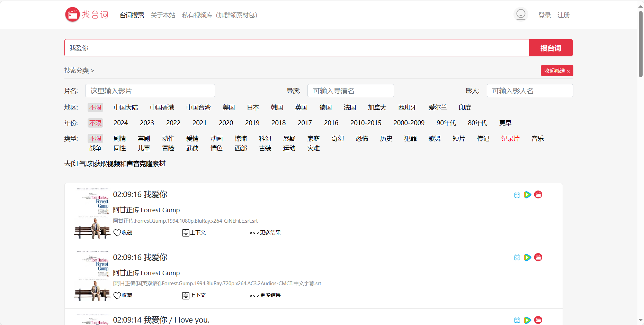Filter type by 科幻
Image resolution: width=644 pixels, height=325 pixels.
point(265,139)
